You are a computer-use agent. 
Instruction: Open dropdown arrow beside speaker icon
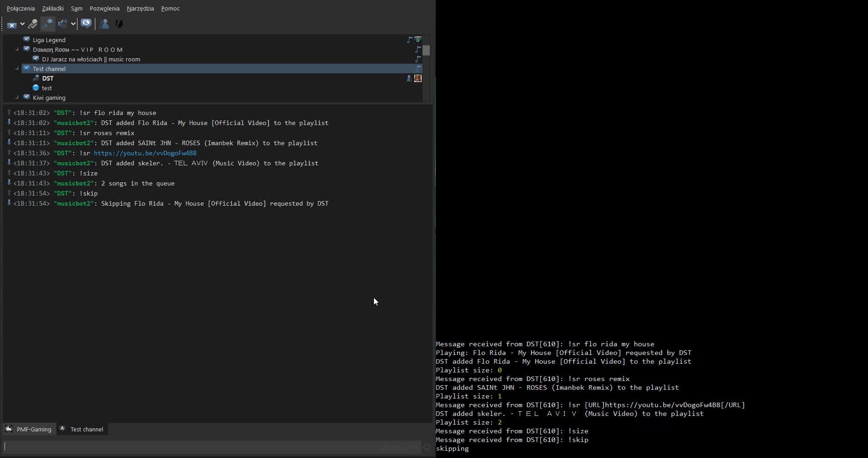tap(73, 24)
